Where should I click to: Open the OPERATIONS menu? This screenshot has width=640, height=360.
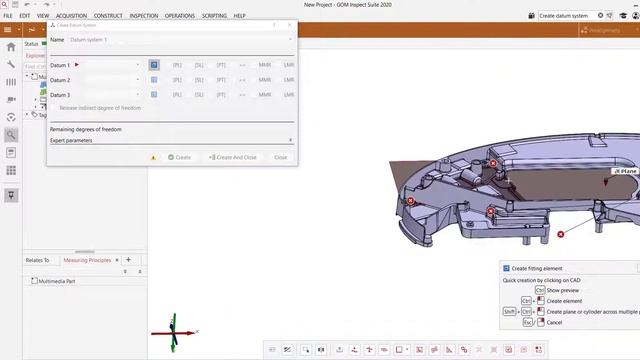point(180,16)
